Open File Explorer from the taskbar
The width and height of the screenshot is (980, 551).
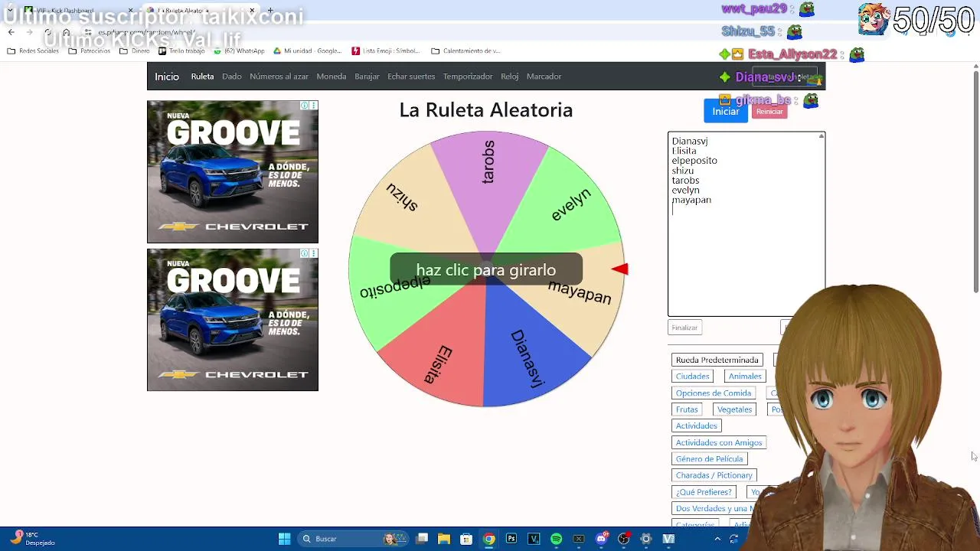tap(444, 539)
